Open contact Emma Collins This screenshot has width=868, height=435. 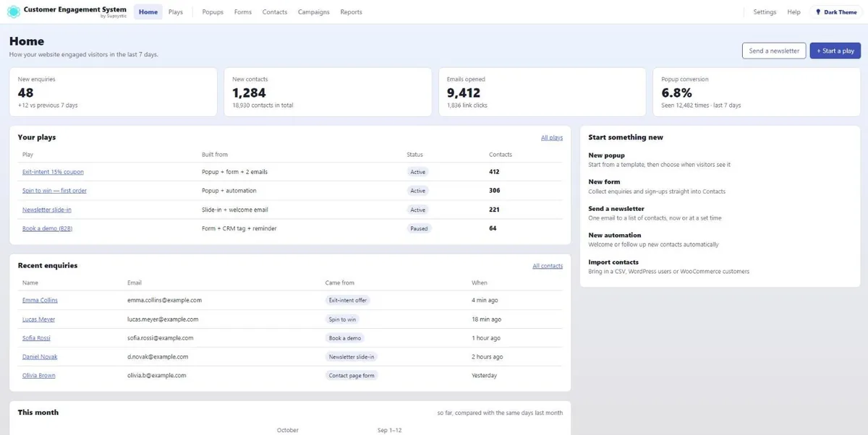click(x=40, y=300)
